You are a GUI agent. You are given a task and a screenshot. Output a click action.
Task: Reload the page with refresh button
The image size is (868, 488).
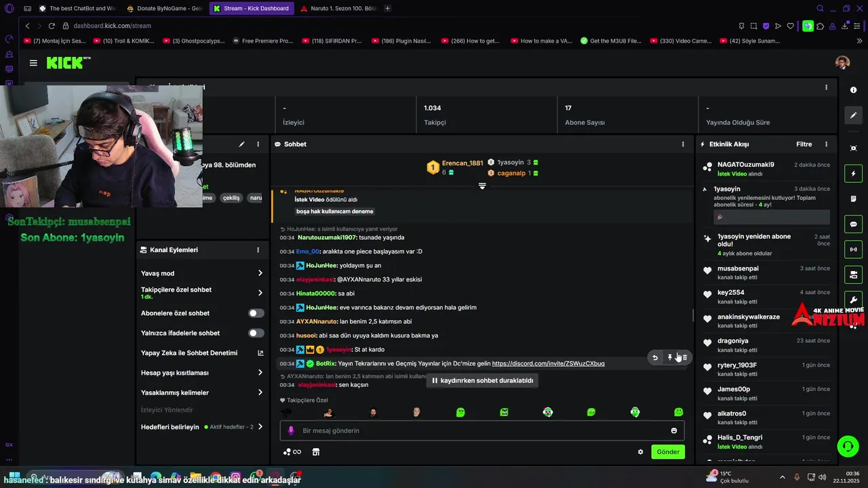(52, 26)
